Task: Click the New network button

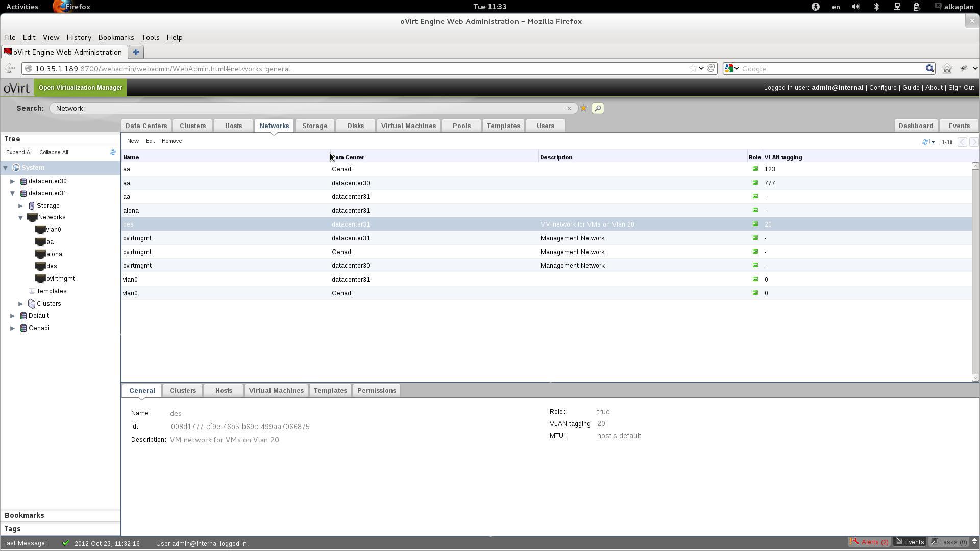Action: click(133, 141)
